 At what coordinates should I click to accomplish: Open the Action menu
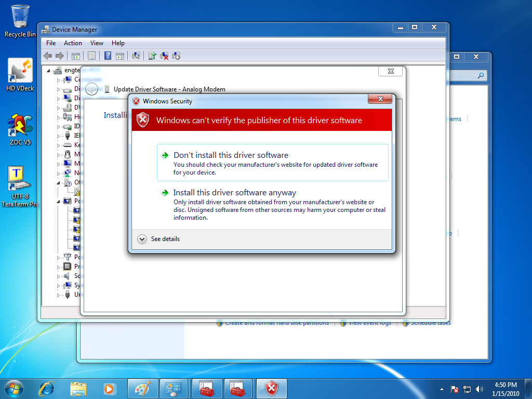[73, 43]
